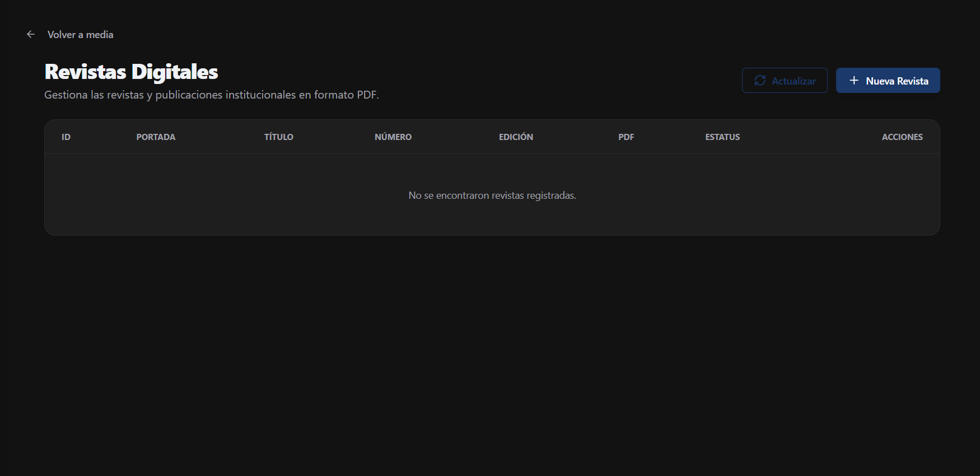
Task: Click the NÚMERO column header
Action: pos(393,137)
